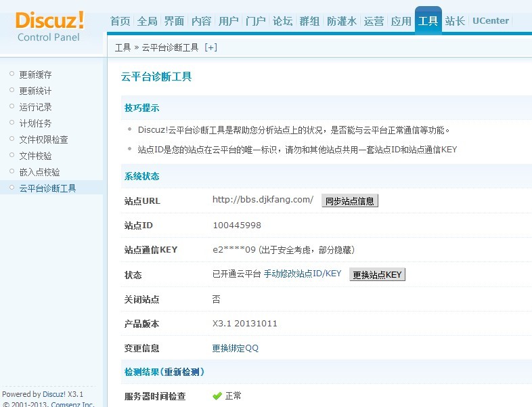Click the Discuz! Control Panel logo
532x407 pixels.
tap(49, 27)
